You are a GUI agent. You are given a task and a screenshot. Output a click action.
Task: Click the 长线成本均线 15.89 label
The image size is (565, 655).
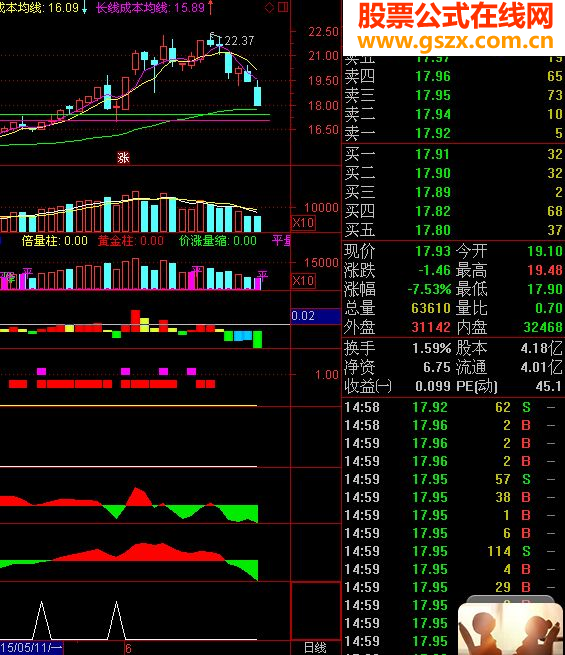click(150, 8)
